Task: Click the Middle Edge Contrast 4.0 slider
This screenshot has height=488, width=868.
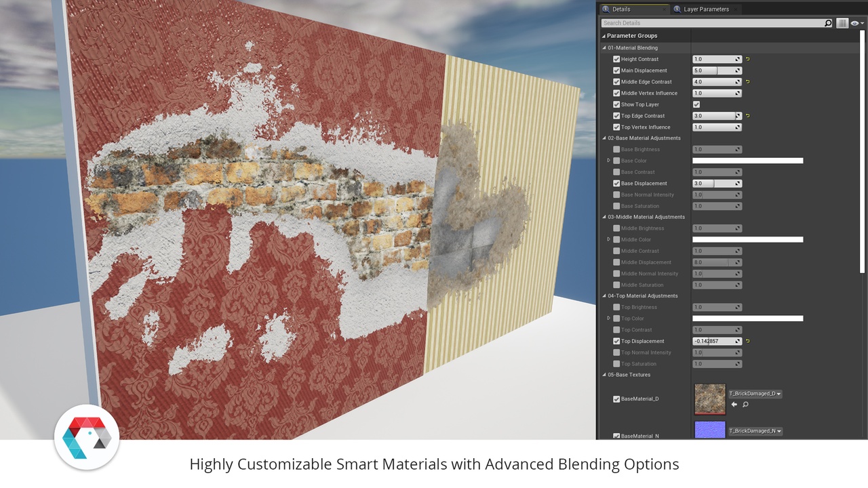Action: 717,82
